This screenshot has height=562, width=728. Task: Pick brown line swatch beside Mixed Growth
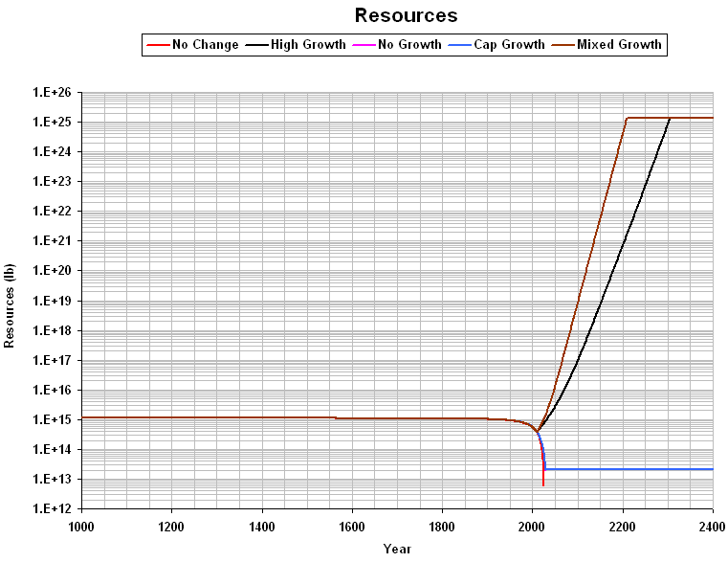point(562,44)
